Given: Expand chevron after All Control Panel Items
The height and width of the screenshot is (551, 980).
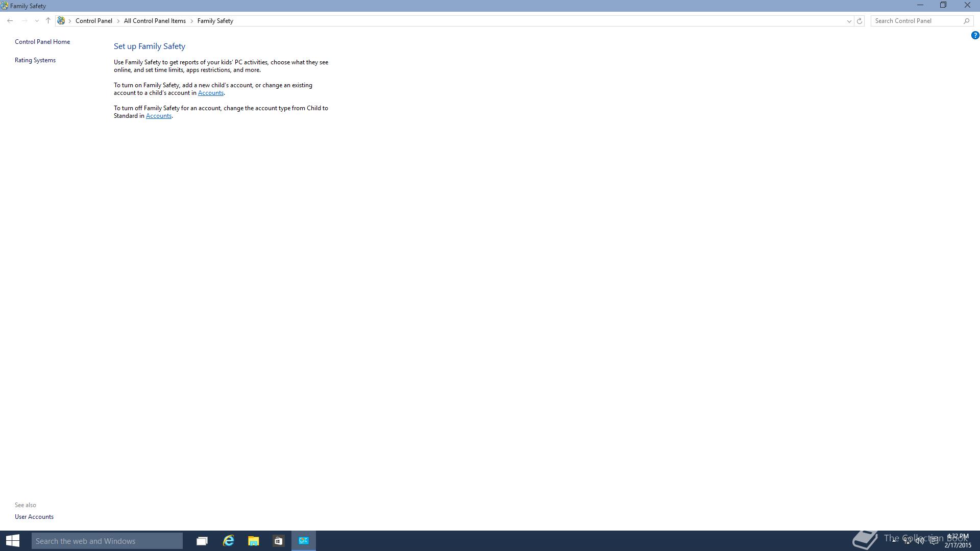Looking at the screenshot, I should click(x=192, y=21).
